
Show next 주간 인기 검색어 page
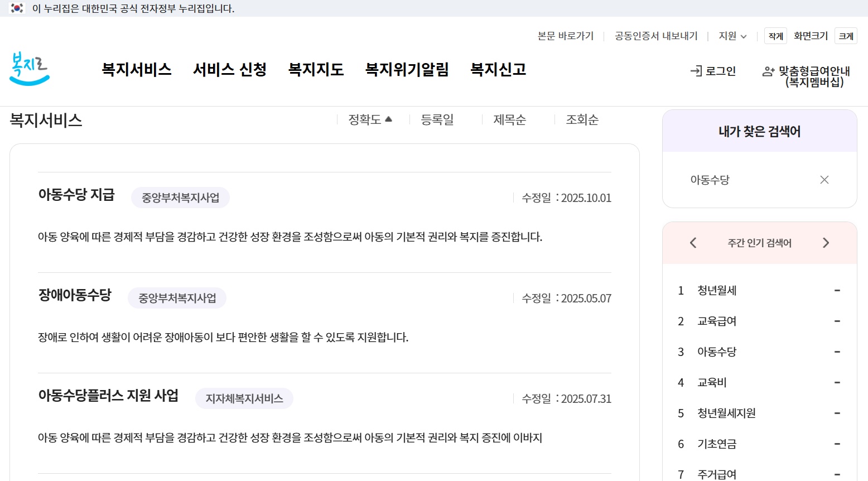pos(826,242)
